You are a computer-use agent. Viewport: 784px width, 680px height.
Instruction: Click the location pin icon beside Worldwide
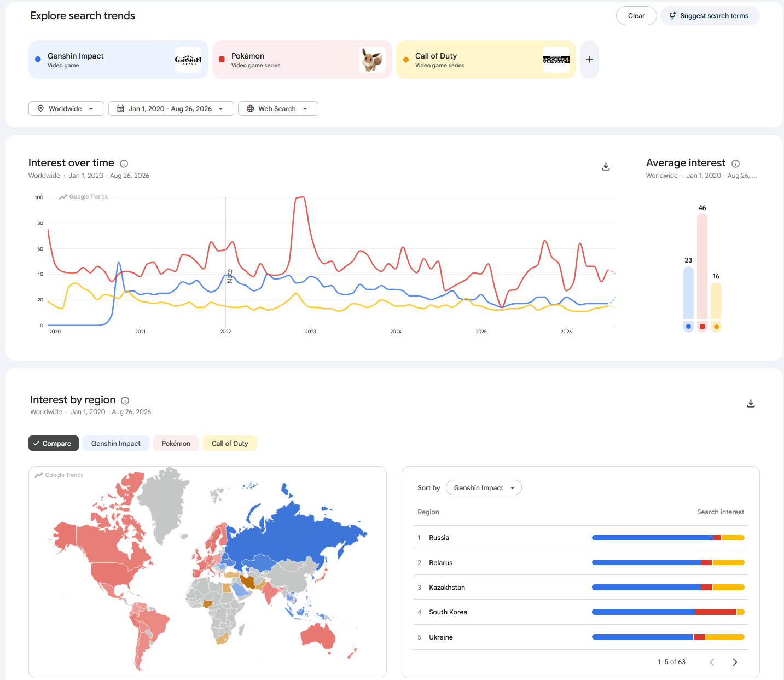click(40, 108)
